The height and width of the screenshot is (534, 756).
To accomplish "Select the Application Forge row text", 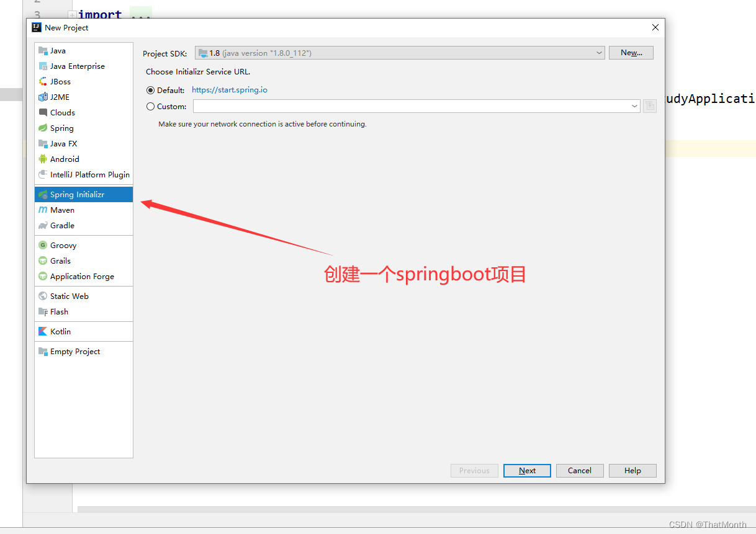I will (82, 277).
